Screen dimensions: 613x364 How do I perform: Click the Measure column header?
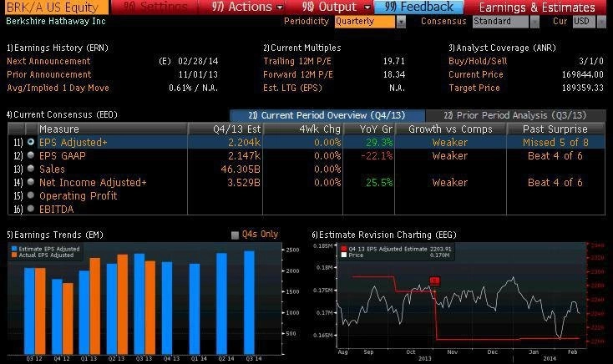[x=112, y=129]
